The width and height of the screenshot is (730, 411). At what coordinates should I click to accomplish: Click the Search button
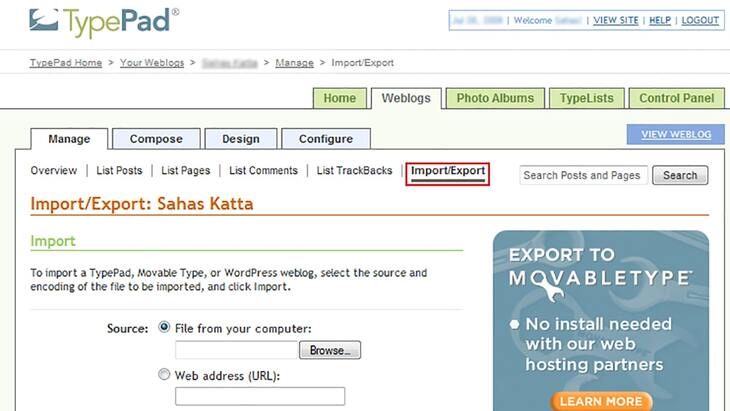pyautogui.click(x=680, y=175)
